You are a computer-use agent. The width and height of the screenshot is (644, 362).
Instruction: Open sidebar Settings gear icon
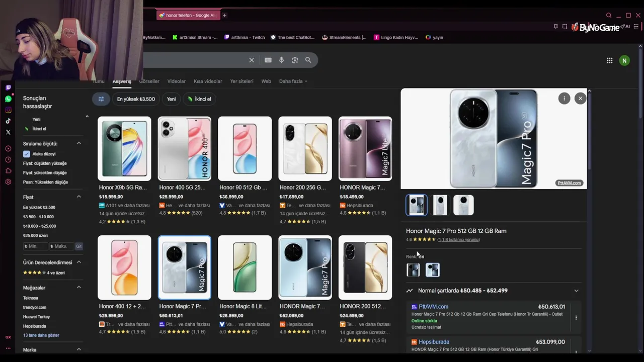8,182
